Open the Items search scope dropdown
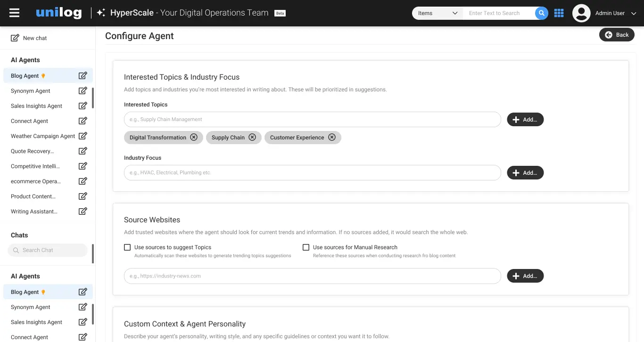The width and height of the screenshot is (644, 342). pos(438,13)
